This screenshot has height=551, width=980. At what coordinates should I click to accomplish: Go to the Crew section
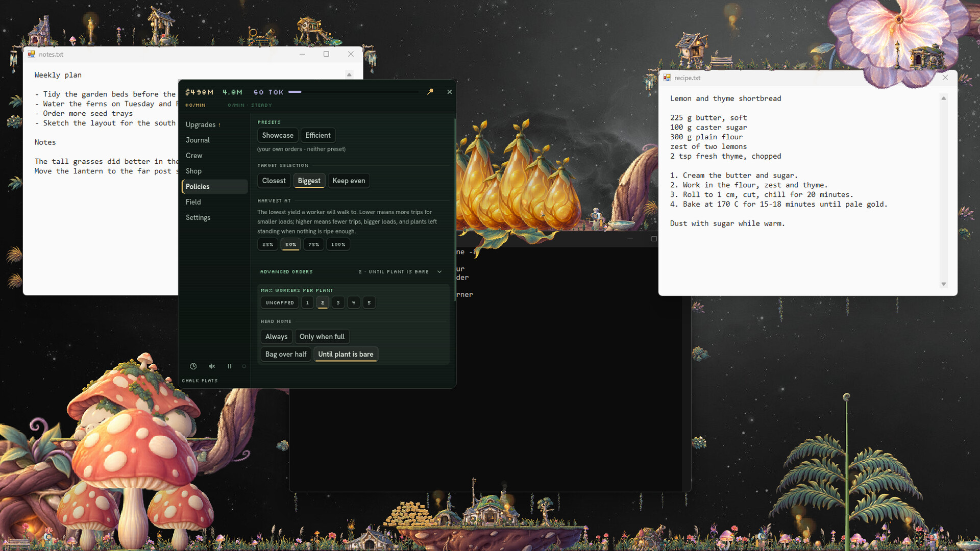coord(214,156)
